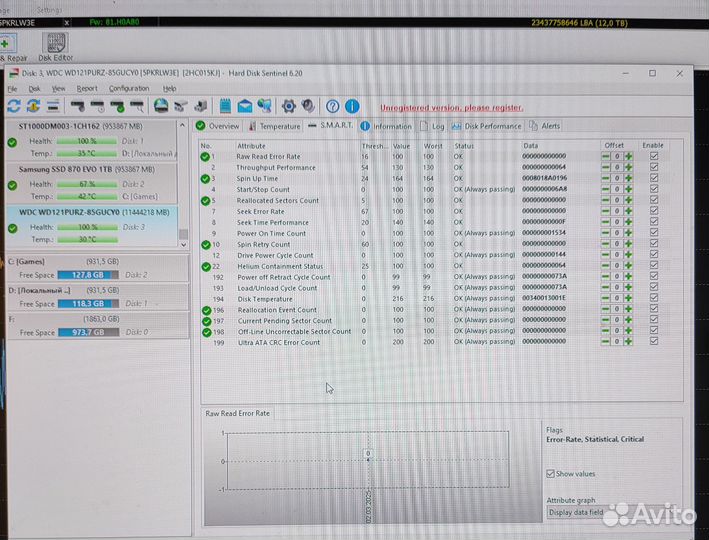Open the Disk menu
The image size is (709, 540).
[34, 89]
